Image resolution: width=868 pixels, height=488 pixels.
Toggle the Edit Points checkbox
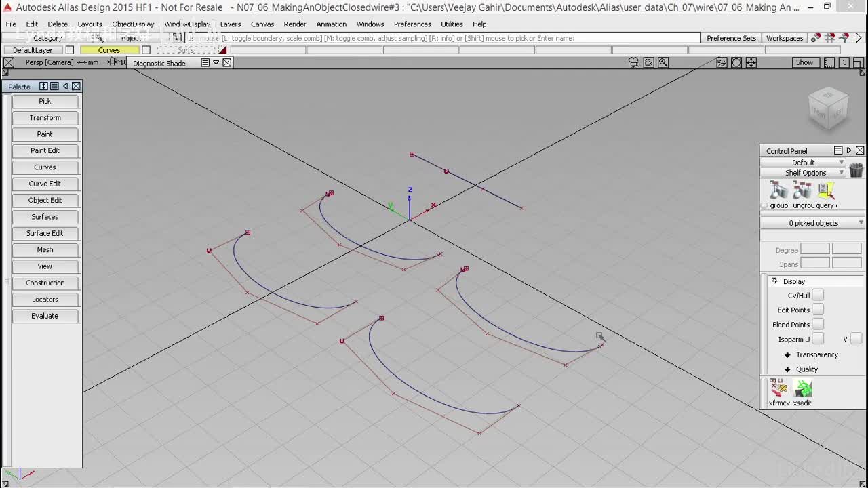coord(818,310)
